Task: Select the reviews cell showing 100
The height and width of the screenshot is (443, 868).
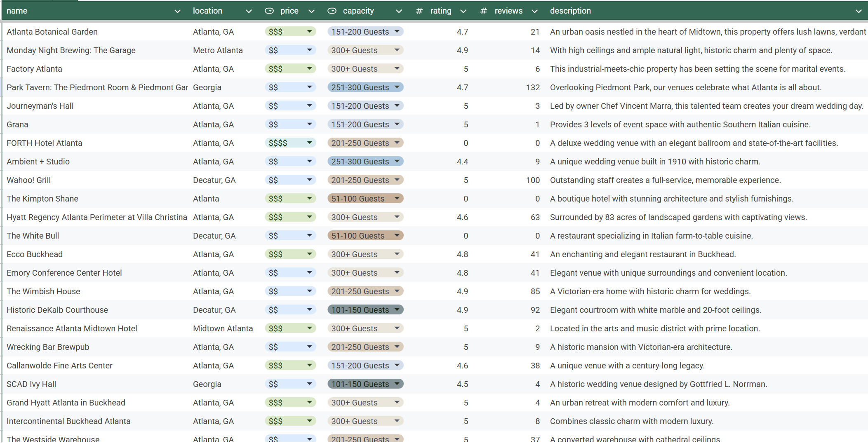Action: 509,180
